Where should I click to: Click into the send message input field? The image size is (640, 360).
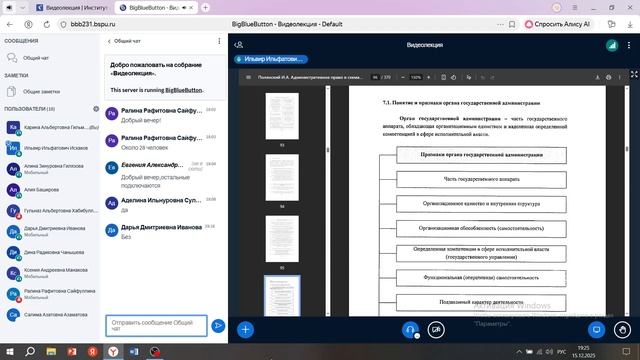(x=156, y=325)
